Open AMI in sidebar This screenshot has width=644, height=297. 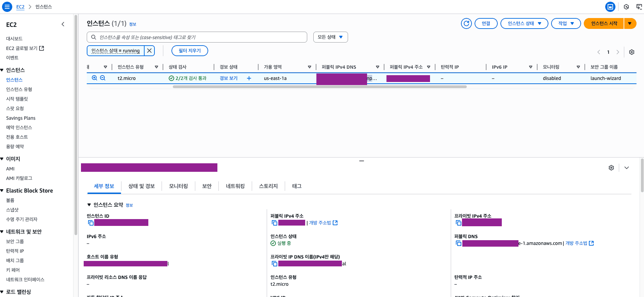pyautogui.click(x=10, y=169)
